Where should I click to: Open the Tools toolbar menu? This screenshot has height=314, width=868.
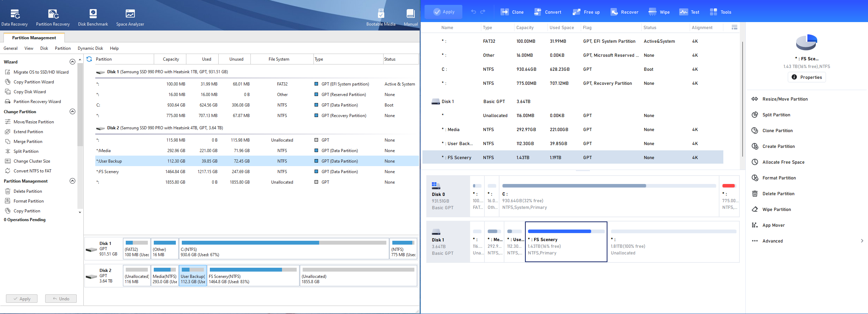coord(721,12)
